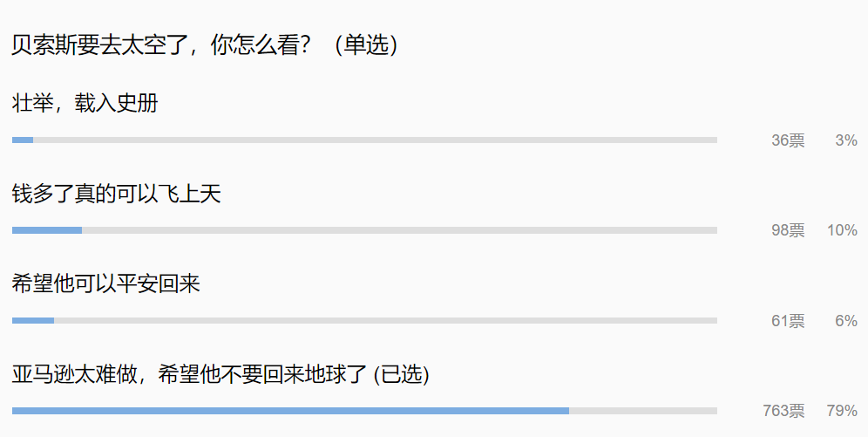Screen dimensions: 868x437
Task: Click the 3% percentage value
Action: [x=845, y=140]
